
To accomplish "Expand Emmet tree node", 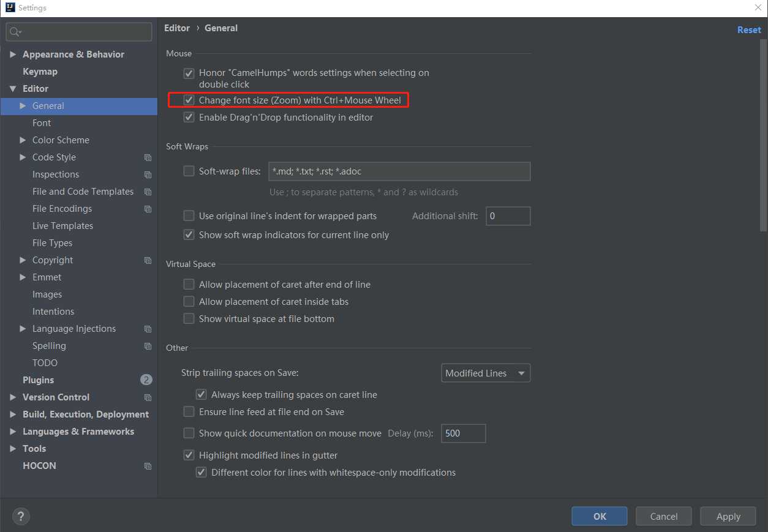I will [x=23, y=277].
